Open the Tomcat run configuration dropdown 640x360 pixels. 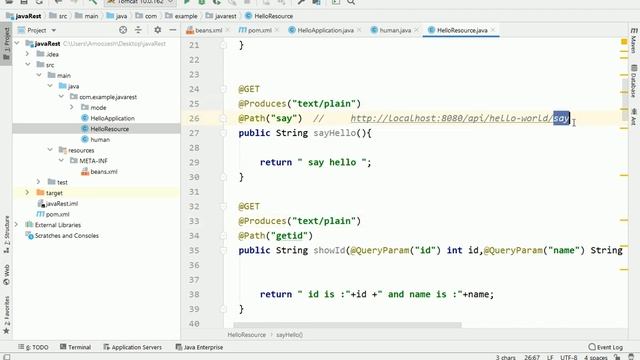pyautogui.click(x=141, y=2)
